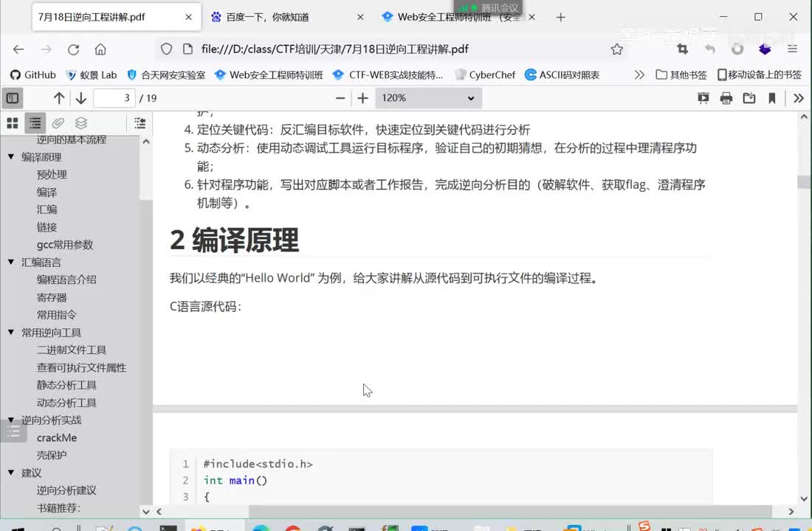Open a new browser tab
The image size is (812, 531).
(x=560, y=17)
